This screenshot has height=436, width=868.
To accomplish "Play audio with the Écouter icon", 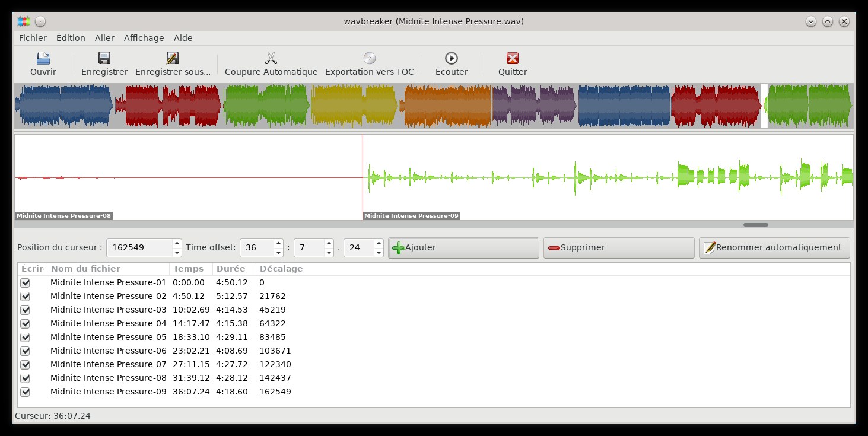I will (x=452, y=58).
